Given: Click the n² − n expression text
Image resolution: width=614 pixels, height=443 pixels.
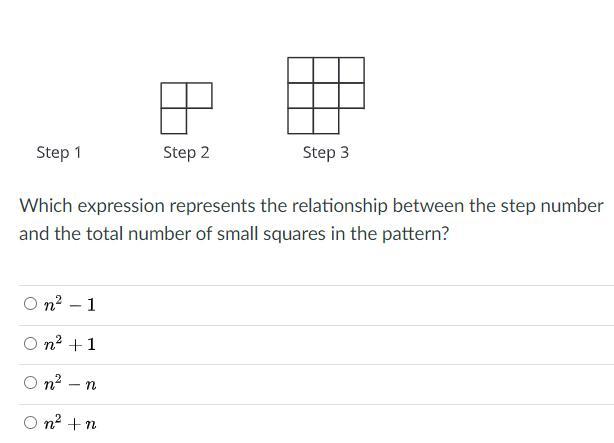Looking at the screenshot, I should tap(70, 383).
